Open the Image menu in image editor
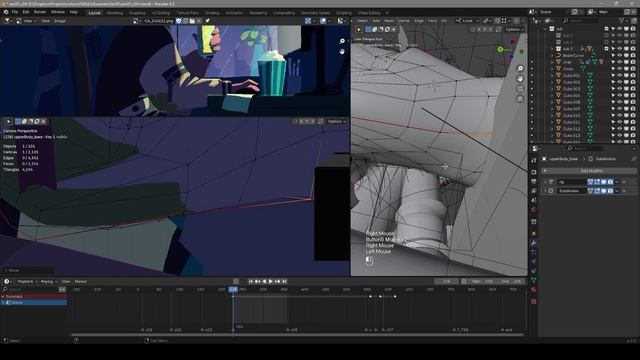The image size is (640, 360). 60,21
